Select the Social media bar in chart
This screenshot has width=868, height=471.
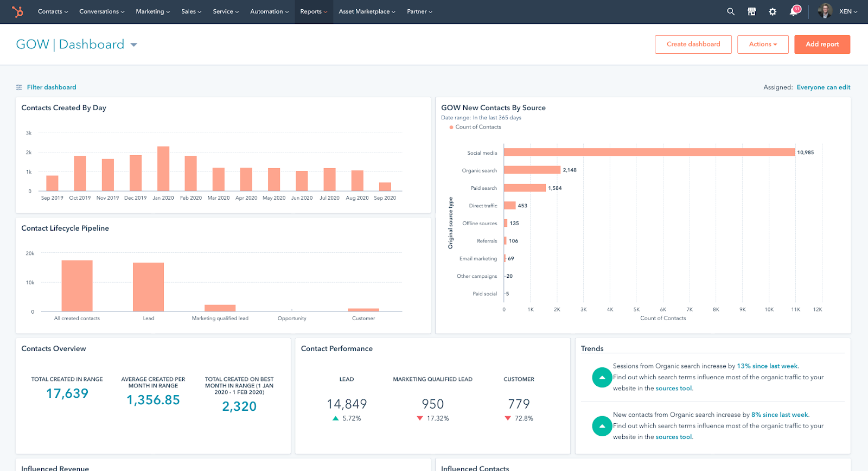tap(649, 152)
